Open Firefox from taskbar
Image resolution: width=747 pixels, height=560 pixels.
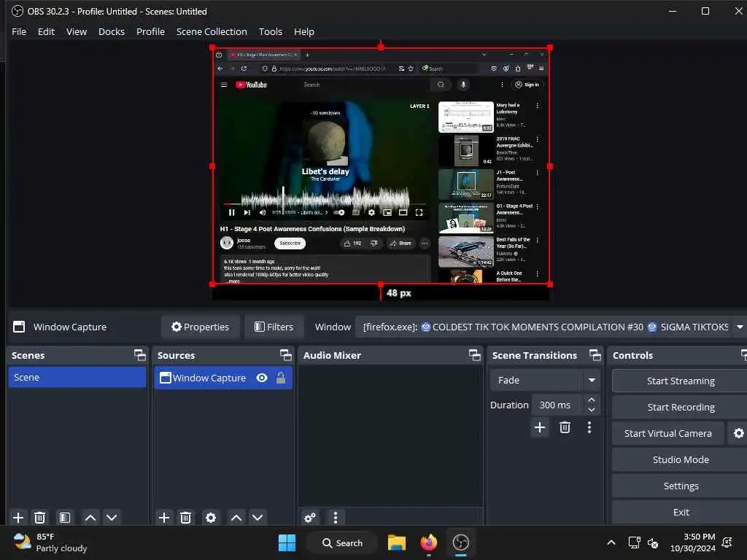429,542
